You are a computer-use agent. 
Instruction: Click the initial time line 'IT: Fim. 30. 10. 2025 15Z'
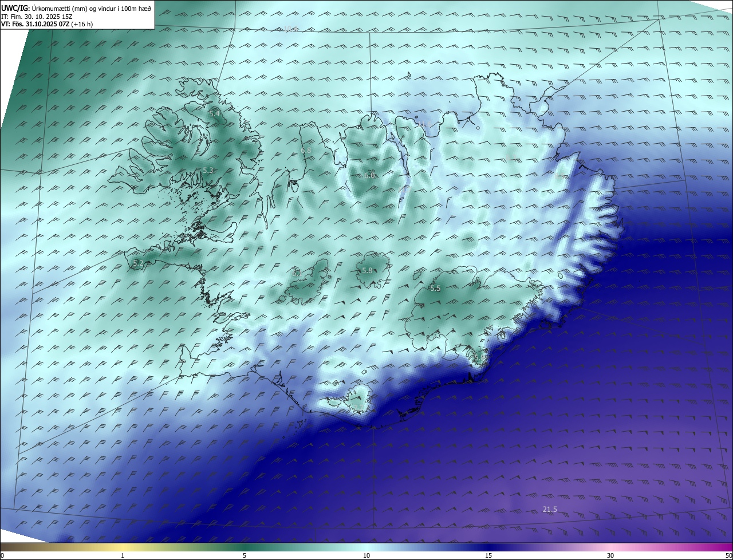(x=36, y=17)
